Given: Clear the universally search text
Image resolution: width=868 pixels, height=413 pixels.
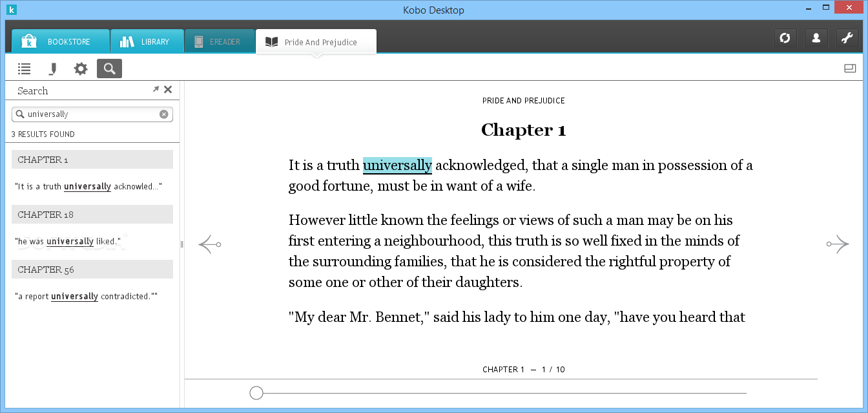Looking at the screenshot, I should pos(164,114).
